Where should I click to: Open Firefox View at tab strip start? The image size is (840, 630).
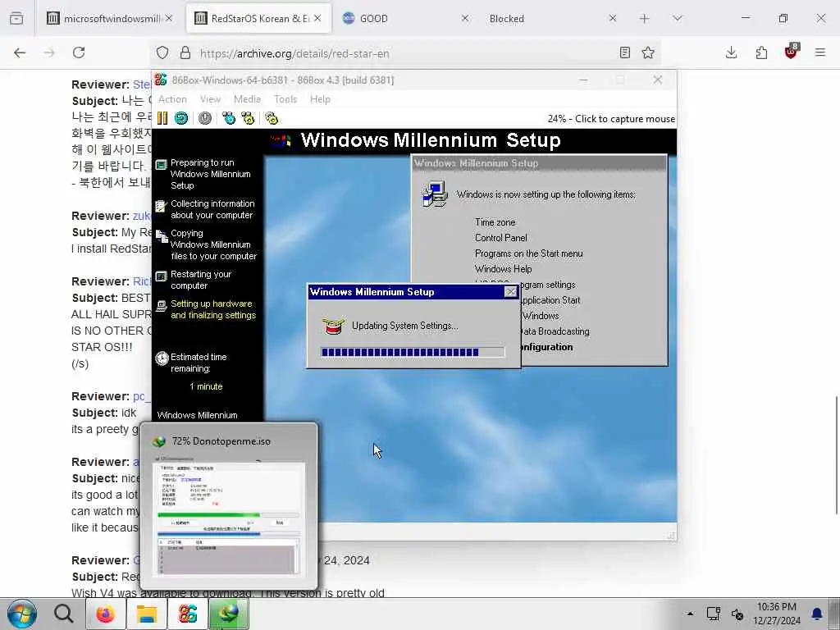click(x=16, y=18)
